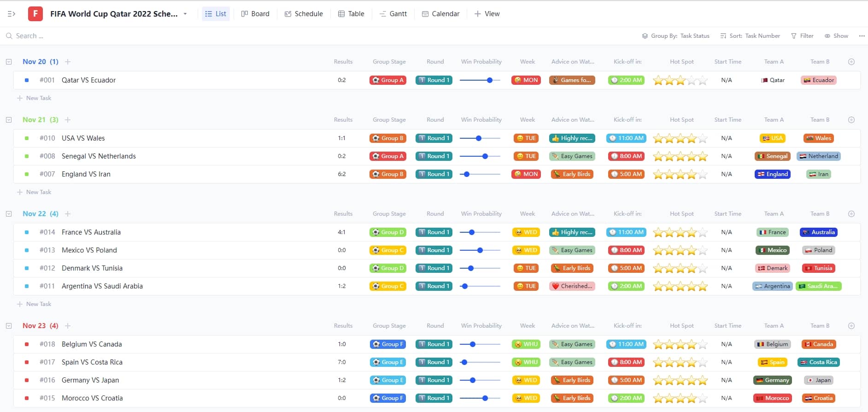This screenshot has width=868, height=412.
Task: Toggle status square for USA VS Wales
Action: tap(27, 138)
